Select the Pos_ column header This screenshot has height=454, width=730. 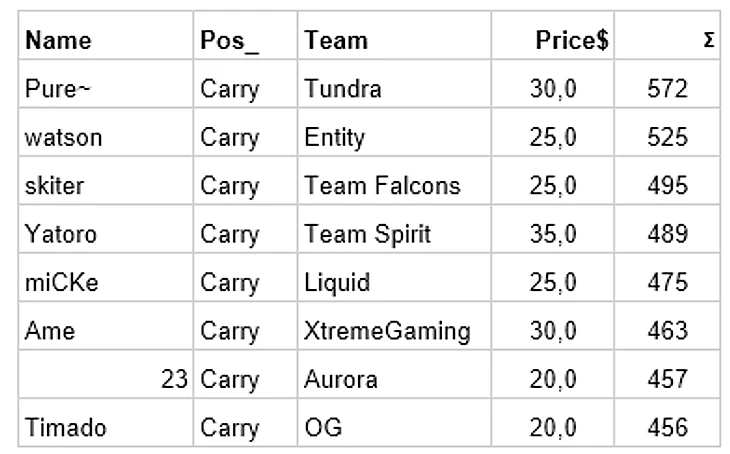coord(245,36)
